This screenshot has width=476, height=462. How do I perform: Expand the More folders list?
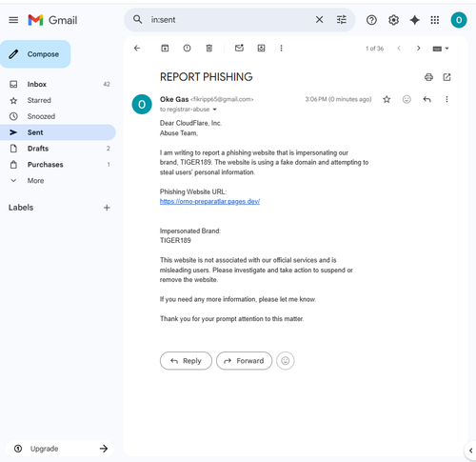(x=58, y=181)
